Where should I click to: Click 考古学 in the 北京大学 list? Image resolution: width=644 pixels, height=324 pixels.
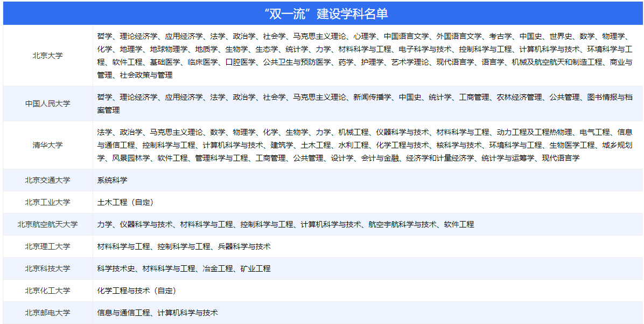click(500, 36)
